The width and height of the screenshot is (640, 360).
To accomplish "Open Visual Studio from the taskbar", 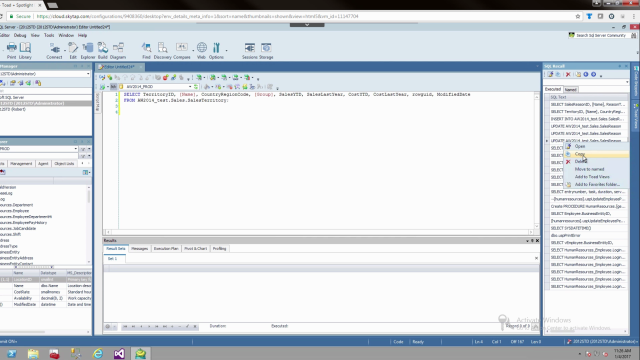I will click(x=119, y=353).
